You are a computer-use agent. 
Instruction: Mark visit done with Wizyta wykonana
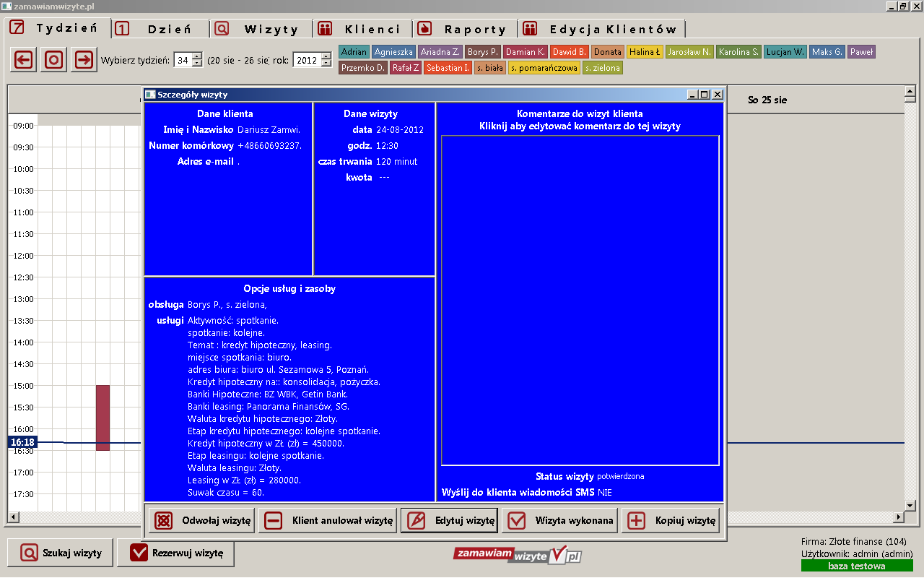click(559, 520)
